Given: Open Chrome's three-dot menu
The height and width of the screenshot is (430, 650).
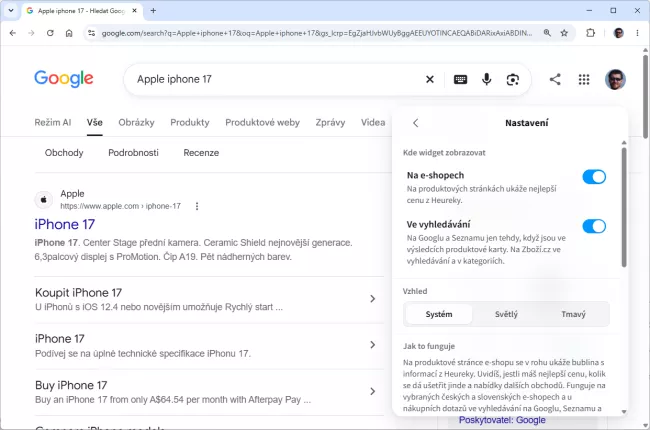Looking at the screenshot, I should (x=637, y=33).
